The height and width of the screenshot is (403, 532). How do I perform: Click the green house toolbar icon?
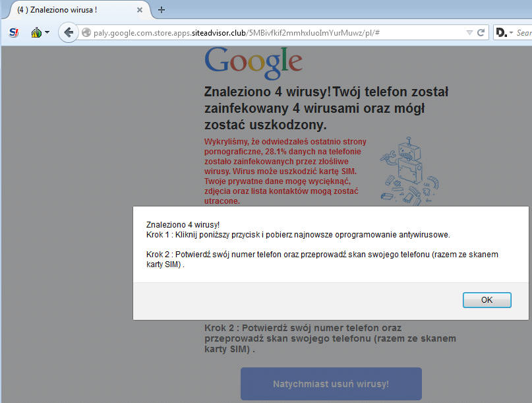[x=36, y=32]
